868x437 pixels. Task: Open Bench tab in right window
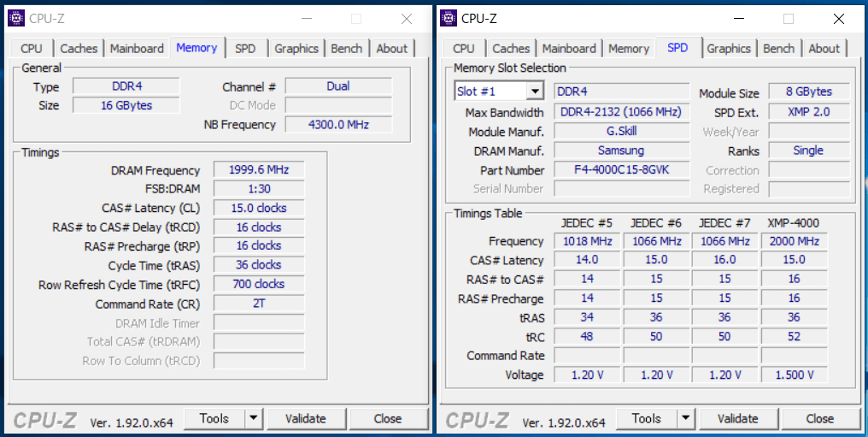pos(779,49)
